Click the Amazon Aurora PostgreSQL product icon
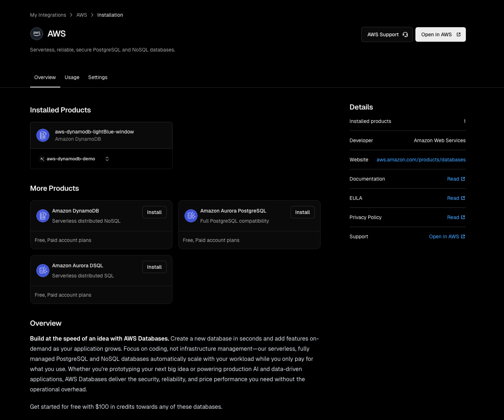This screenshot has height=420, width=504. (191, 216)
